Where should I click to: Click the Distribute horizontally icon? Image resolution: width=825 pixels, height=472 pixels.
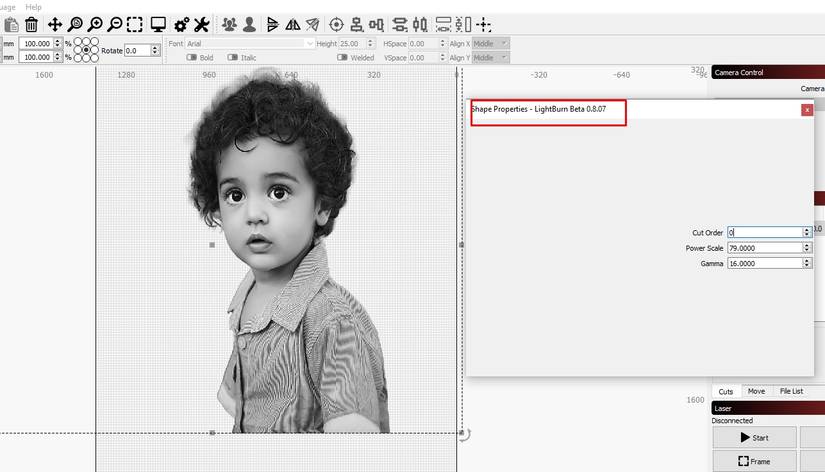coord(420,25)
